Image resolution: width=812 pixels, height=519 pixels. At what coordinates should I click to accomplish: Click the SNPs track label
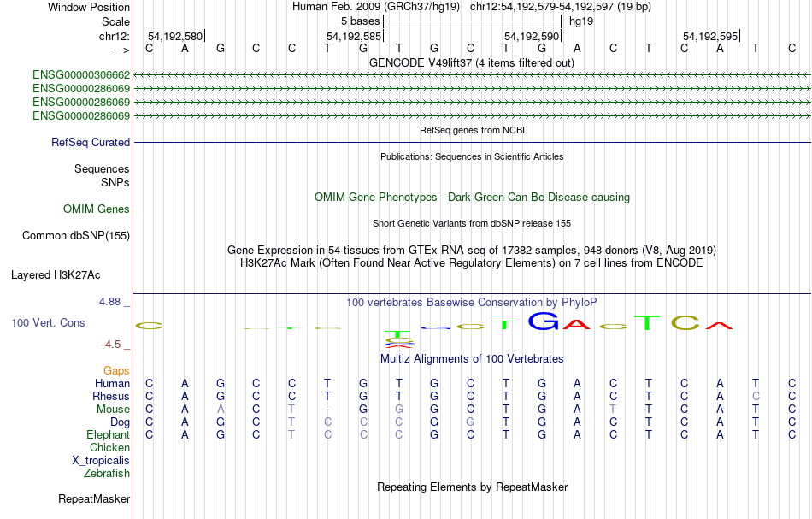(115, 182)
